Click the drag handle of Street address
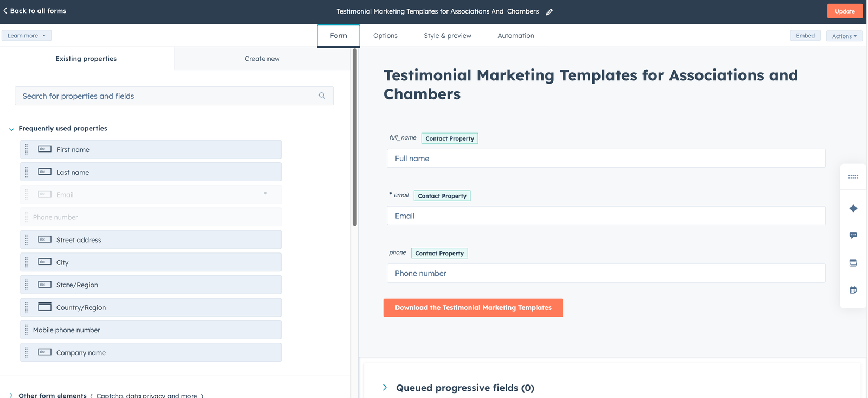 point(26,239)
